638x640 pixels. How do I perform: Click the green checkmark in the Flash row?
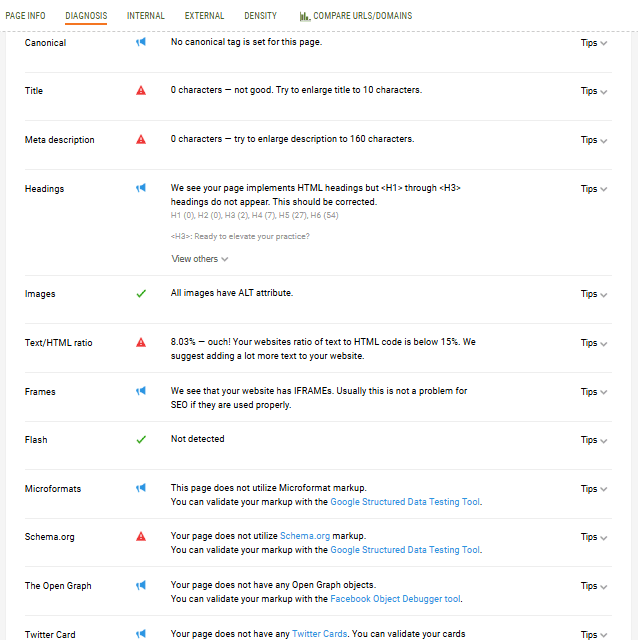[x=141, y=440]
